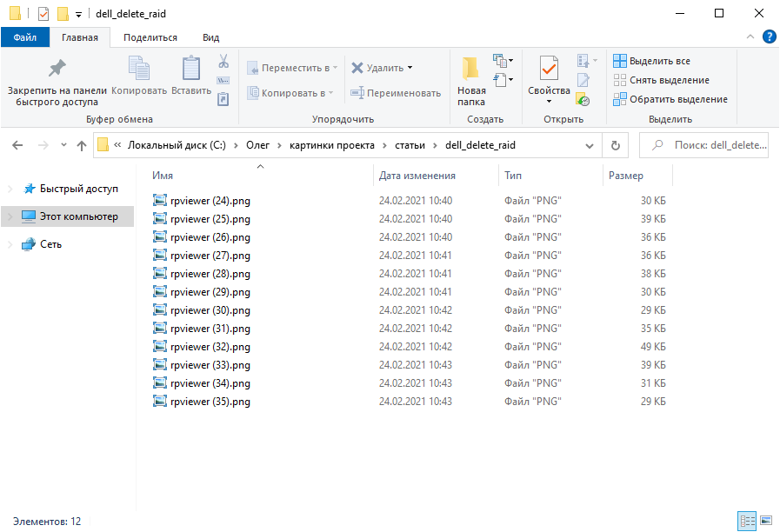Click the rpviewer (29).png file icon
Viewport: 780px width, 532px height.
(x=160, y=292)
